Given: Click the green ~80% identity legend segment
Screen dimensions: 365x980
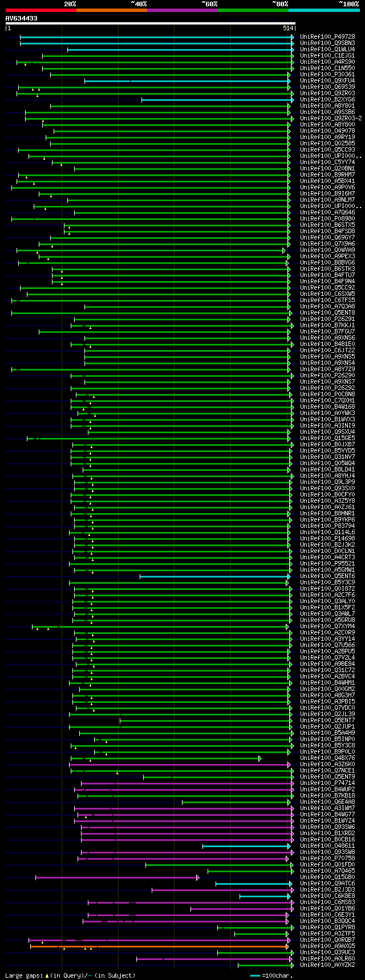Looking at the screenshot, I should click(253, 10).
